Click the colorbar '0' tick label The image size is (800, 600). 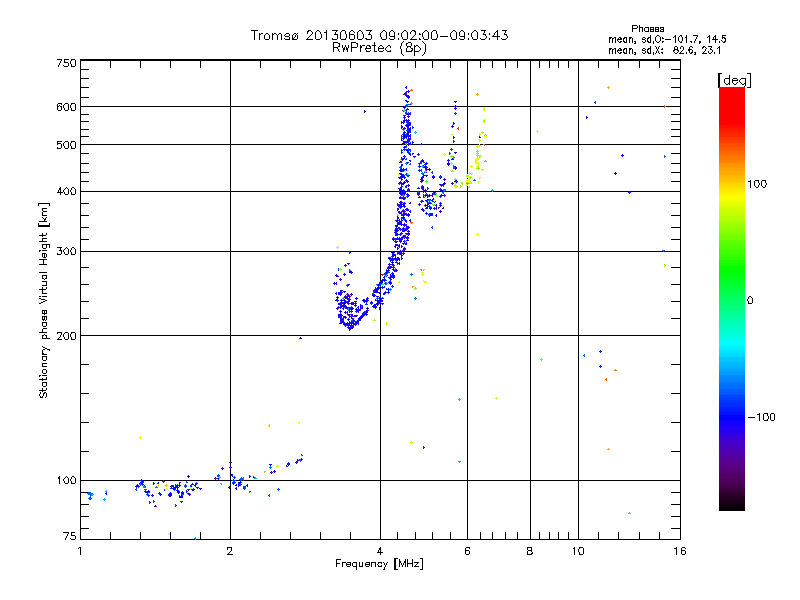[750, 301]
